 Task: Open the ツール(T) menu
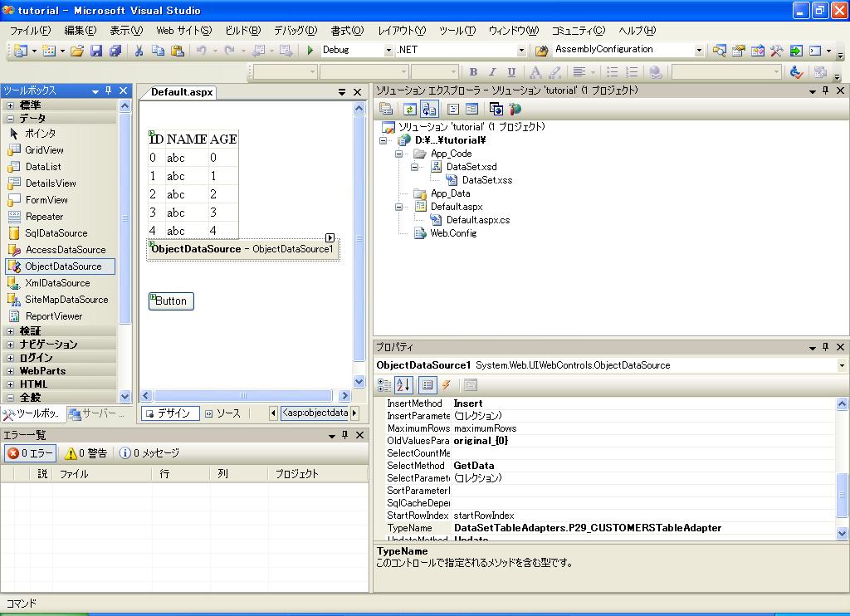457,31
